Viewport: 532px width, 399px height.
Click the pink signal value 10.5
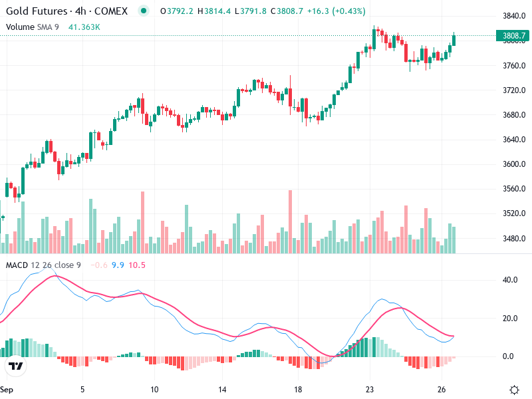tap(136, 265)
